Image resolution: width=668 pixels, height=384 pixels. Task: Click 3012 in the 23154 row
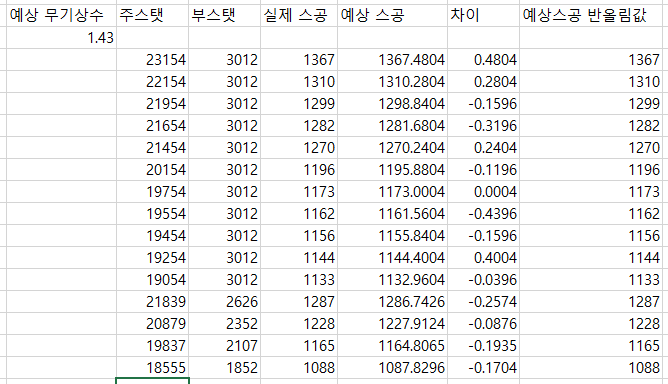click(x=225, y=60)
